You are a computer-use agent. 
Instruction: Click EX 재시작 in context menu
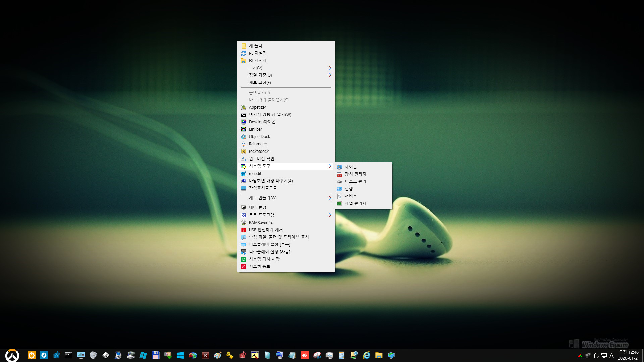[x=286, y=60]
